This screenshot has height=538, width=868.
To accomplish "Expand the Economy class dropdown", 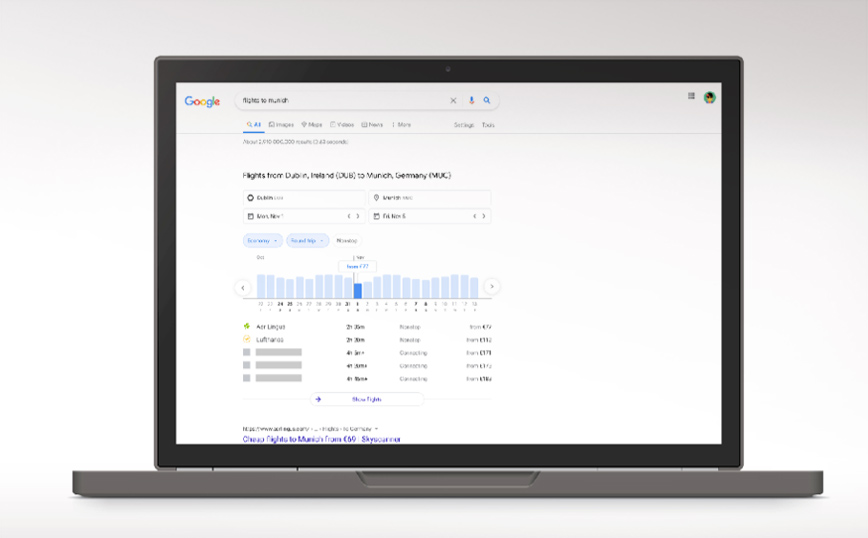I will [262, 240].
